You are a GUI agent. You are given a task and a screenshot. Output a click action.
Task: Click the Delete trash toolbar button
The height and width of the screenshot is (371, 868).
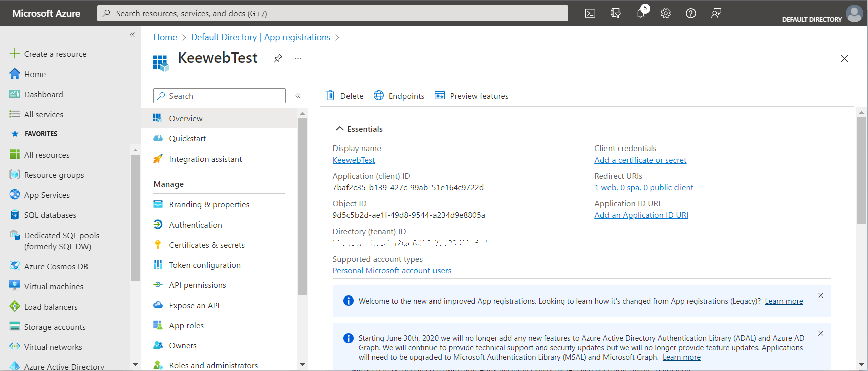pos(345,96)
